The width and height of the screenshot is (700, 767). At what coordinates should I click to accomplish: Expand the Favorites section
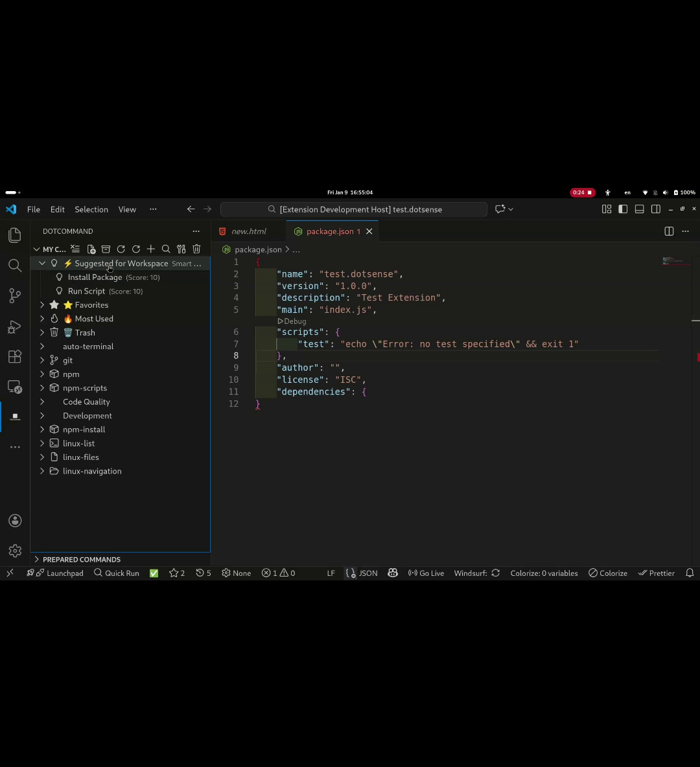pyautogui.click(x=41, y=304)
